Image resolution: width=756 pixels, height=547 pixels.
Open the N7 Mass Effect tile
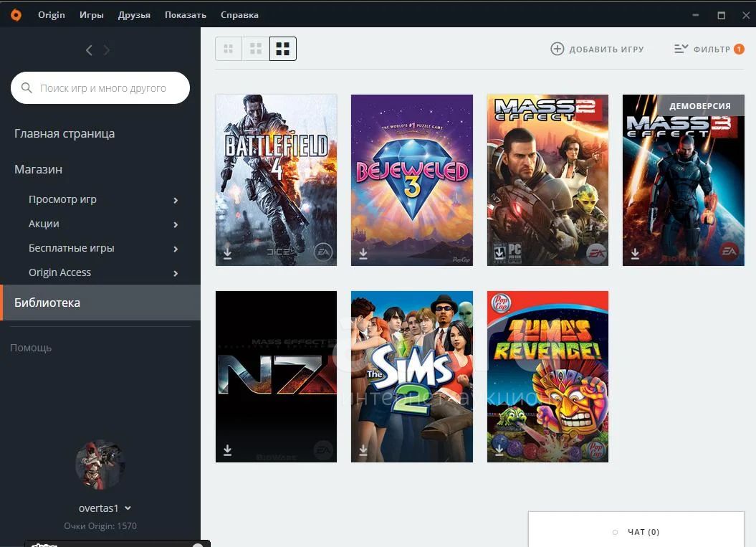click(x=277, y=376)
